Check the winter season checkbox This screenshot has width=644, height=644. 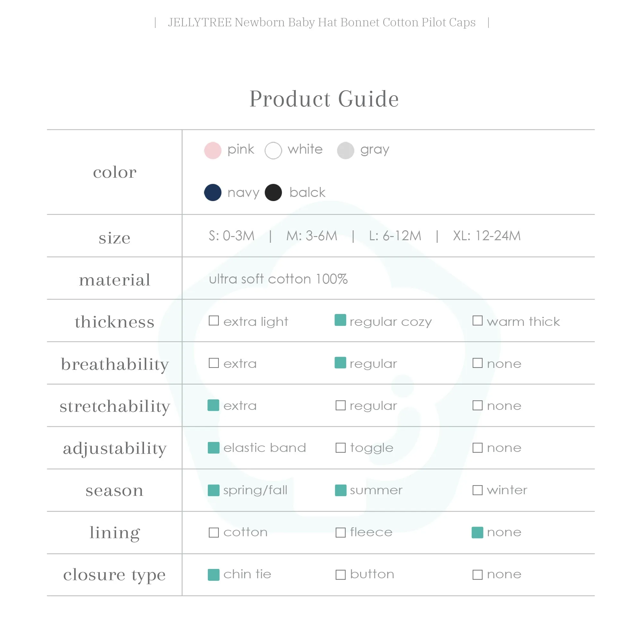(477, 490)
